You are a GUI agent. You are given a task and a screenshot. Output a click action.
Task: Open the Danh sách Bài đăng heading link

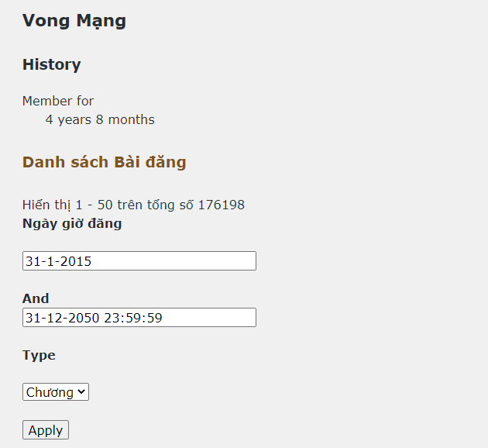pos(105,162)
